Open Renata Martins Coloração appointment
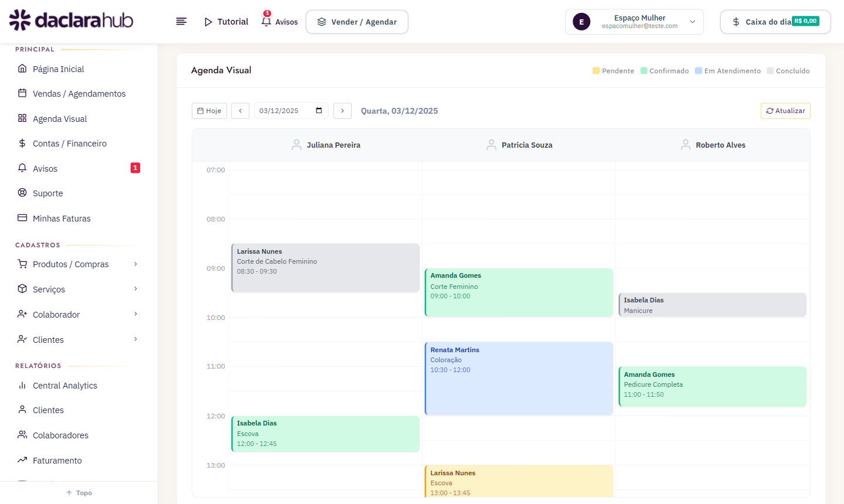 click(519, 379)
